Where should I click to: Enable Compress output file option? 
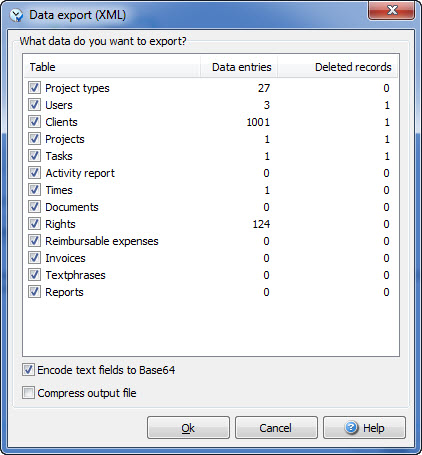pos(28,393)
